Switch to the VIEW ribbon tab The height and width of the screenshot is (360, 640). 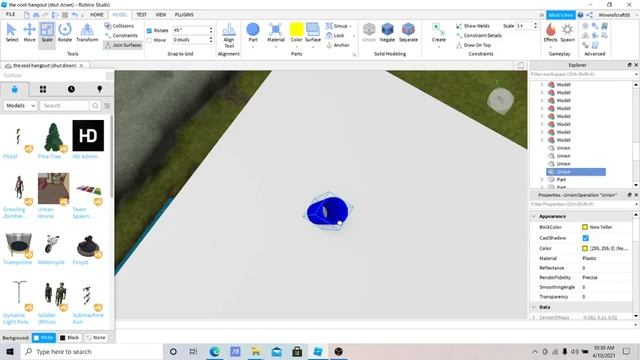click(x=161, y=15)
